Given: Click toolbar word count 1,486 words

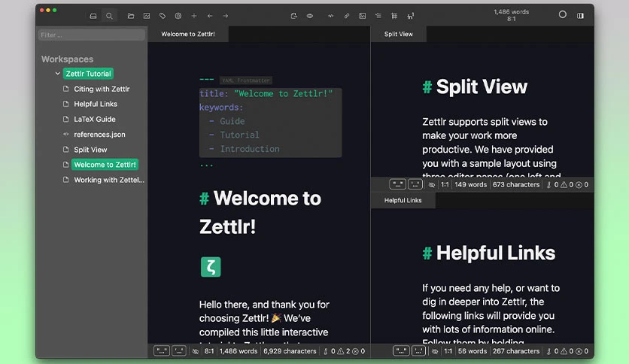Looking at the screenshot, I should point(511,12).
